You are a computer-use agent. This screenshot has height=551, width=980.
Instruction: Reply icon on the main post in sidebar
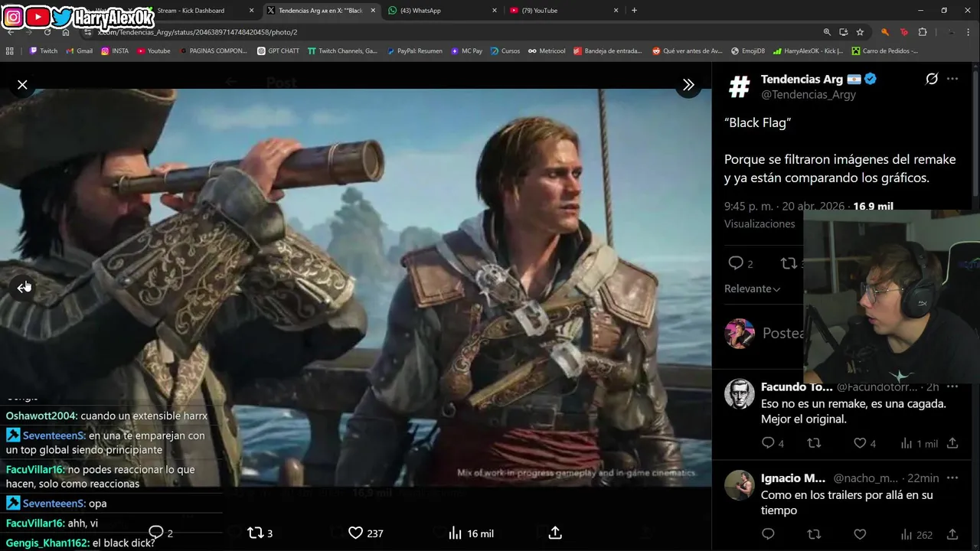pyautogui.click(x=736, y=263)
